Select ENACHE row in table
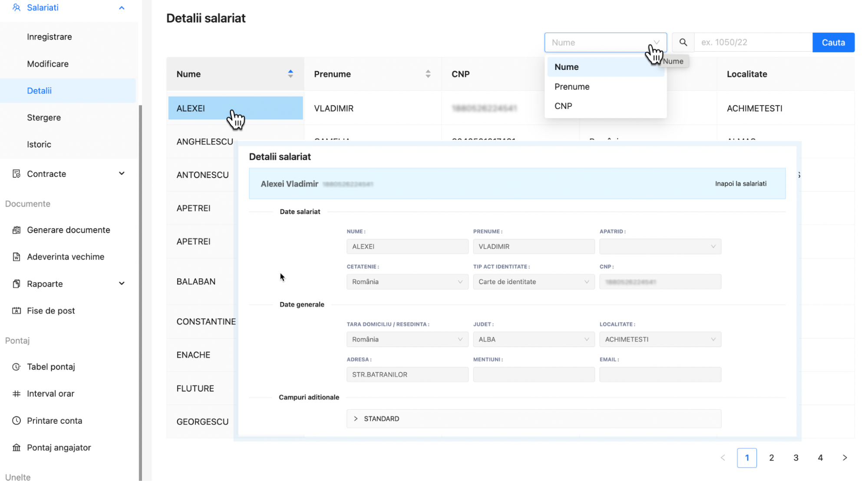This screenshot has width=868, height=481. (193, 355)
